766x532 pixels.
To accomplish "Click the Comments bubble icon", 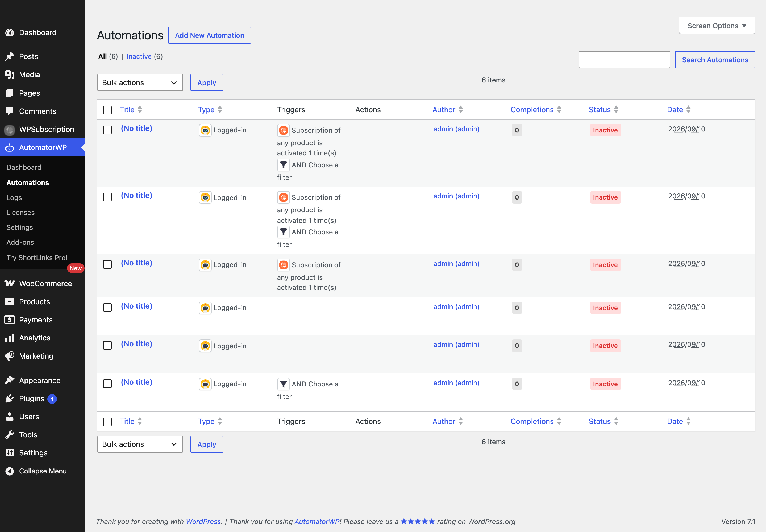I will coord(10,111).
